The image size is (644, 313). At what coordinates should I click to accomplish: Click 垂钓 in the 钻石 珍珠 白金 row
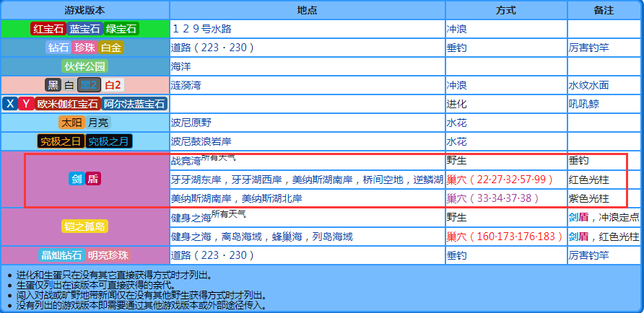(457, 48)
